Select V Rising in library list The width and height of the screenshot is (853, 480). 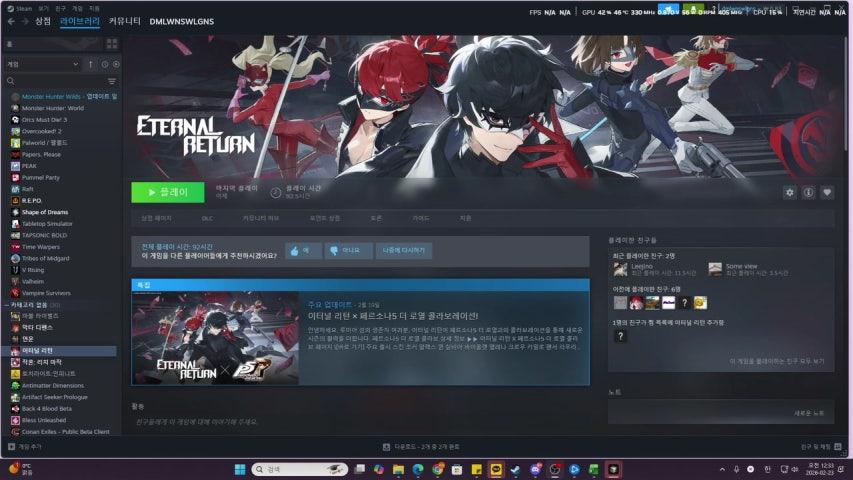(33, 270)
